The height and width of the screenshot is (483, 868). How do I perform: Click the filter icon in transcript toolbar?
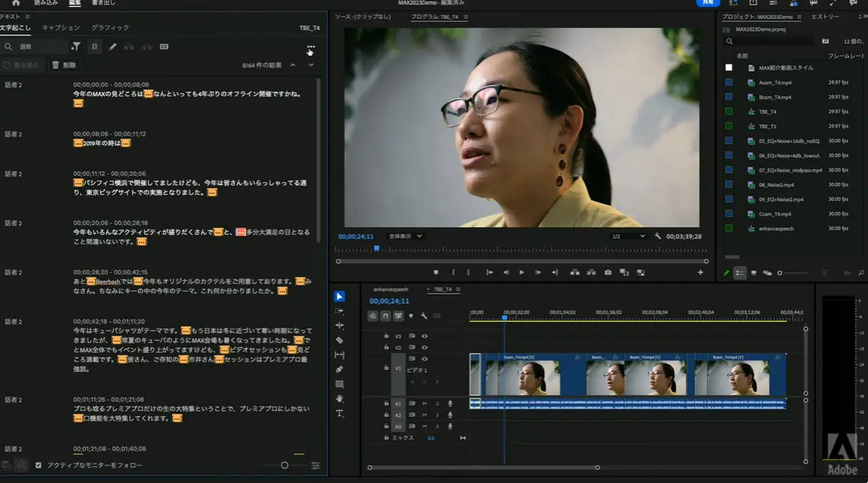click(x=76, y=47)
